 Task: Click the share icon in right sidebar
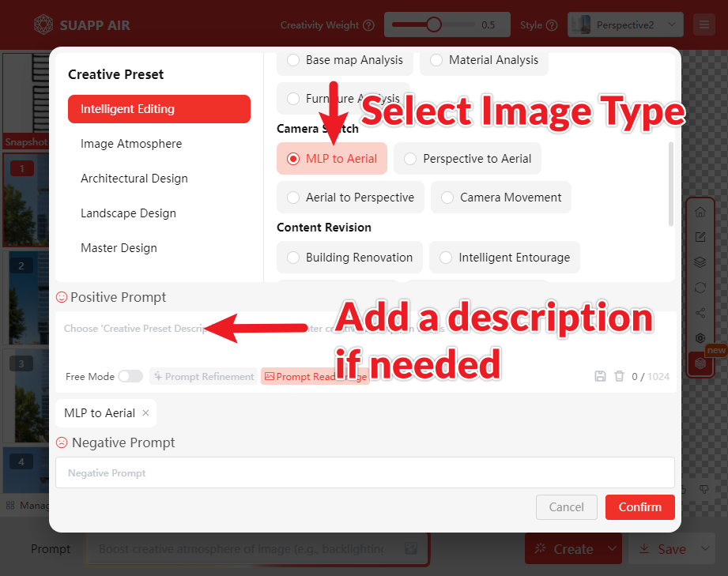(x=700, y=313)
